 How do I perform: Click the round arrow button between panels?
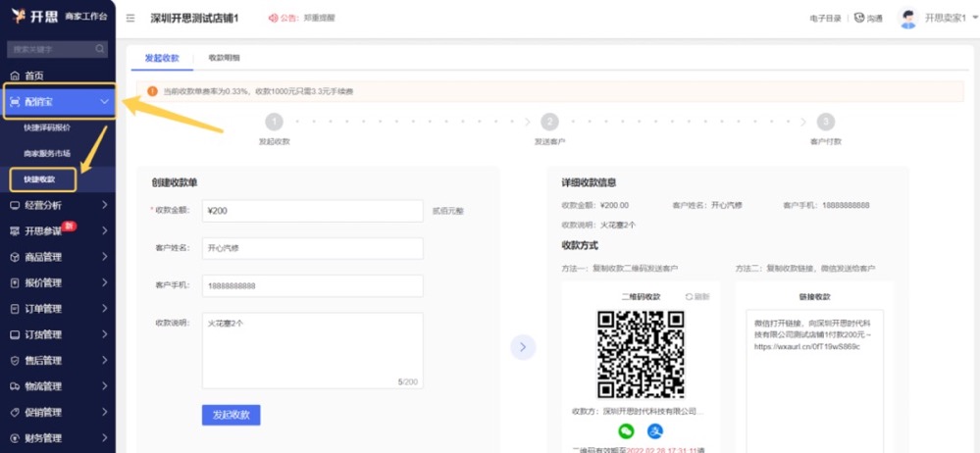click(523, 347)
